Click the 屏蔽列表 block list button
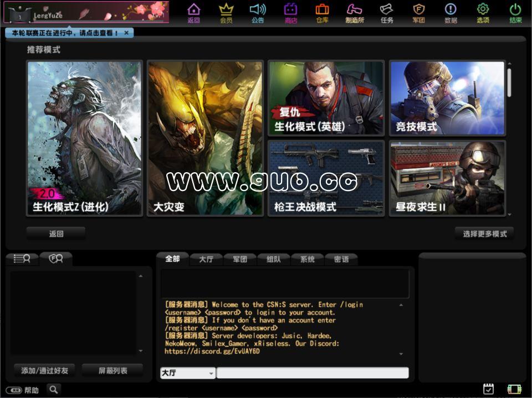The width and height of the screenshot is (532, 398). 112,370
